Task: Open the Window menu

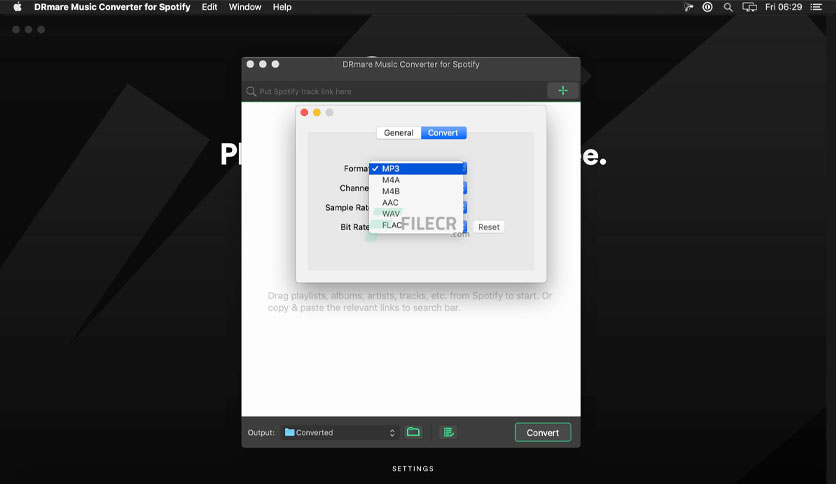Action: (x=245, y=7)
